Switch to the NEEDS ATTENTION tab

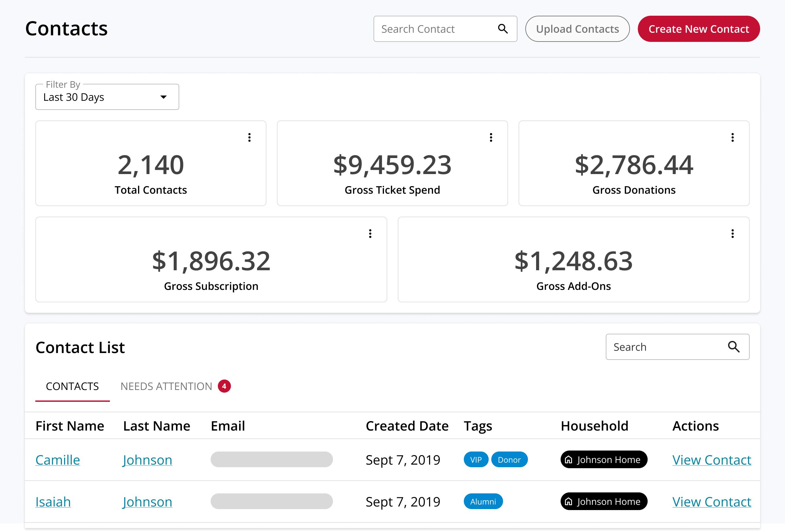(176, 386)
